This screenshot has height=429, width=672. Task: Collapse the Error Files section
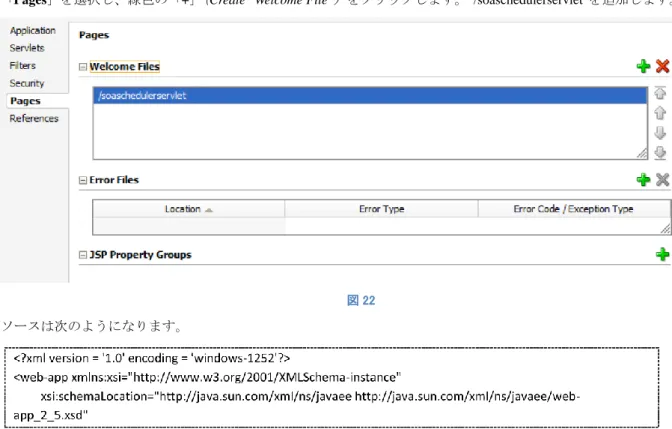tap(83, 180)
